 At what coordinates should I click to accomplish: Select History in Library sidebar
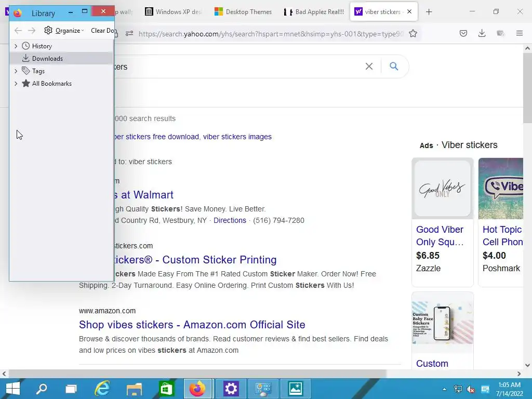pyautogui.click(x=42, y=46)
